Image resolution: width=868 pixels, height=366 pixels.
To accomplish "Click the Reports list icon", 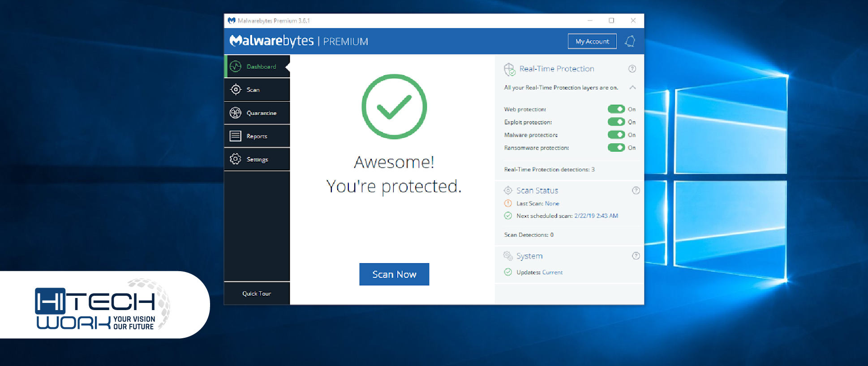I will pyautogui.click(x=236, y=136).
